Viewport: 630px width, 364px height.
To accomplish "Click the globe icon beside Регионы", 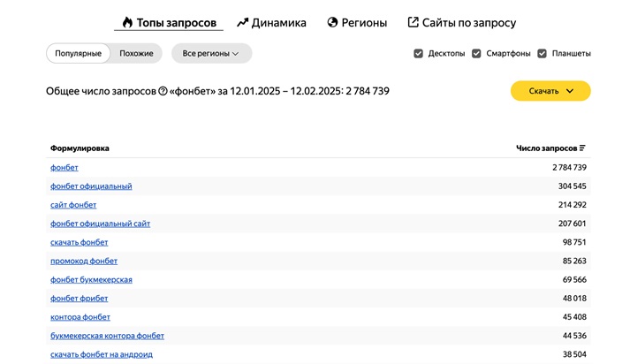I will point(332,22).
